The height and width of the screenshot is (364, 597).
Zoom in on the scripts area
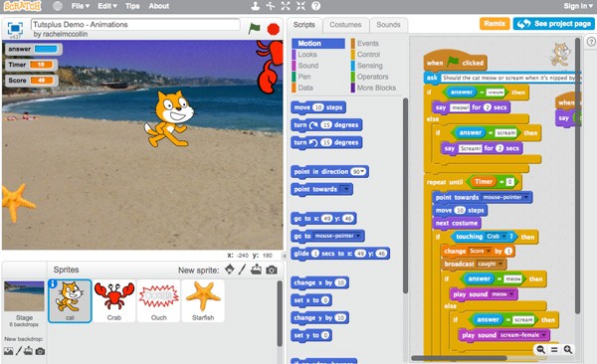(568, 349)
